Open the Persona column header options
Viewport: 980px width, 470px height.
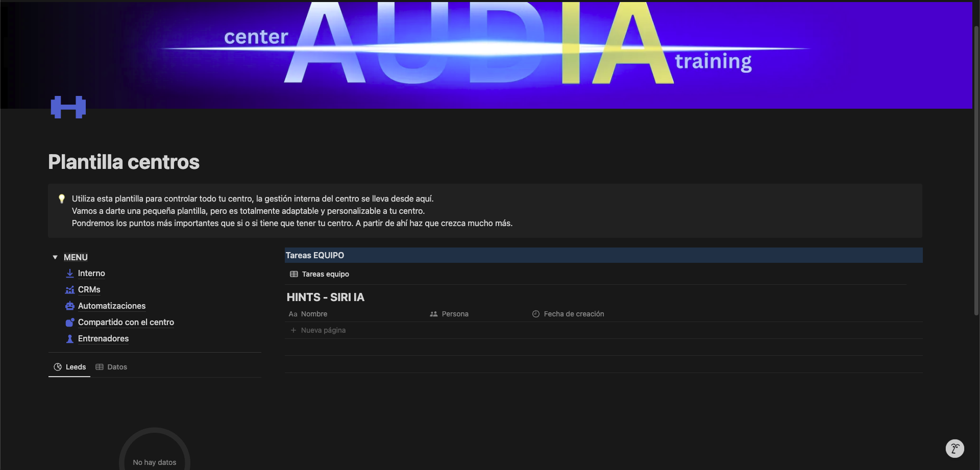455,314
